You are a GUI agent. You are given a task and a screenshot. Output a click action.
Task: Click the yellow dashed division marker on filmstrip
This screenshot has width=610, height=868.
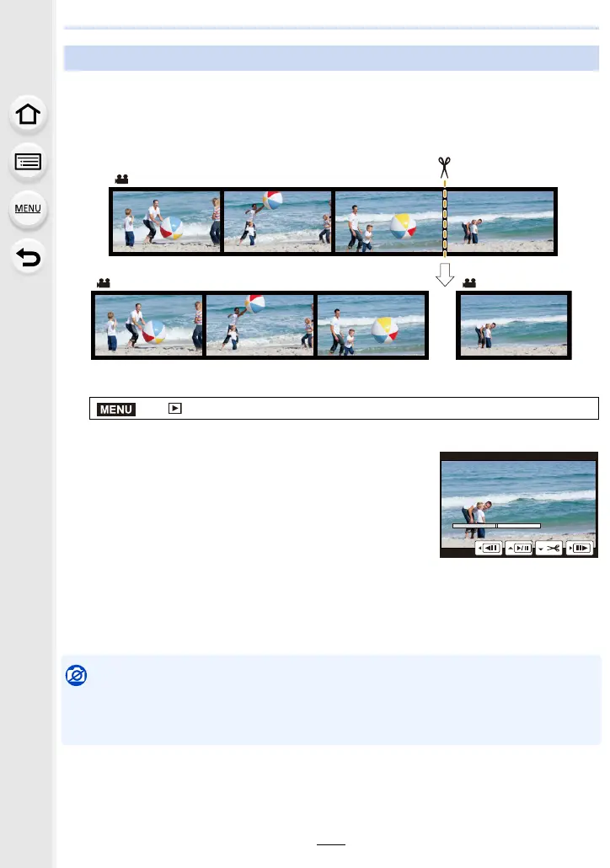(445, 220)
